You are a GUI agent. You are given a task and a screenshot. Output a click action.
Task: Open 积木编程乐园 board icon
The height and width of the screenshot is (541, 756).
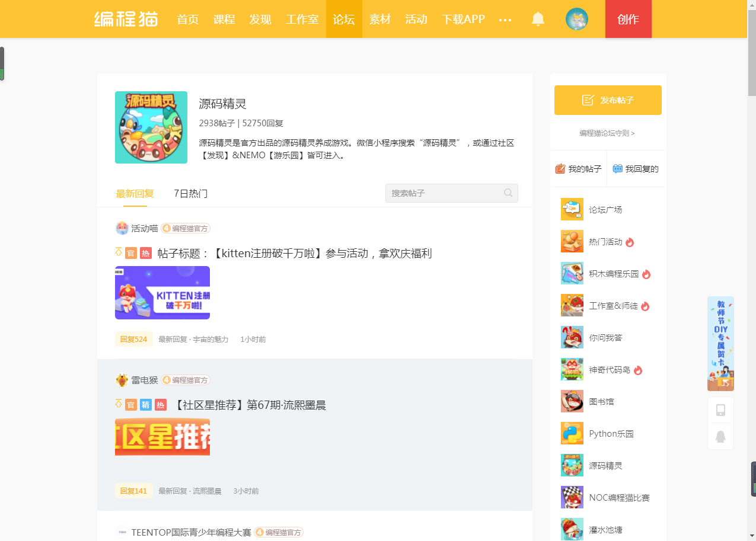572,273
